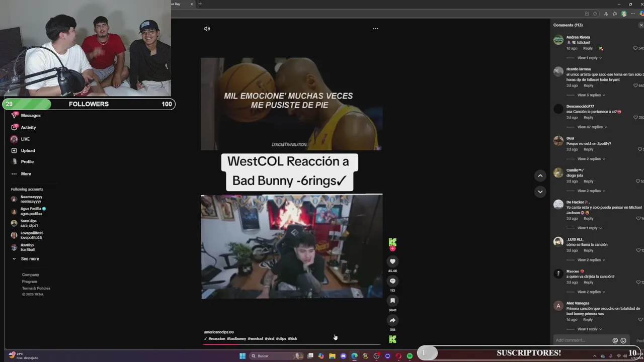Like De Hacker's comment

(x=638, y=218)
